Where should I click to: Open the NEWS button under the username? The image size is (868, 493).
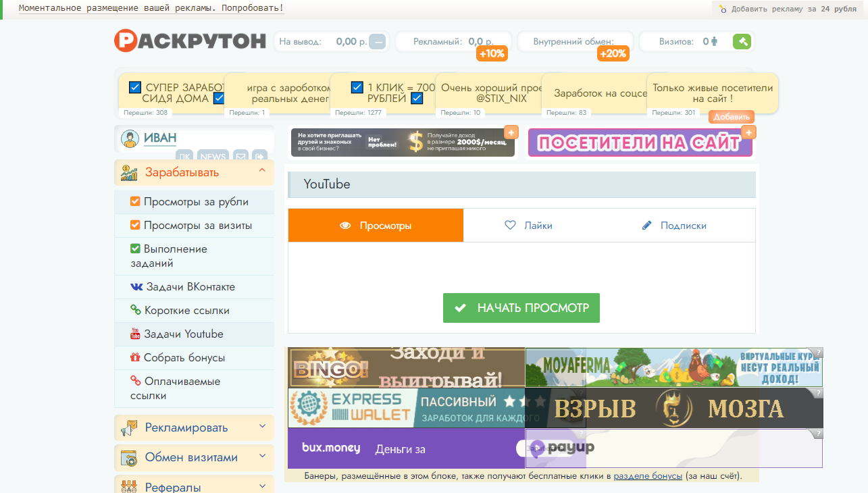213,157
